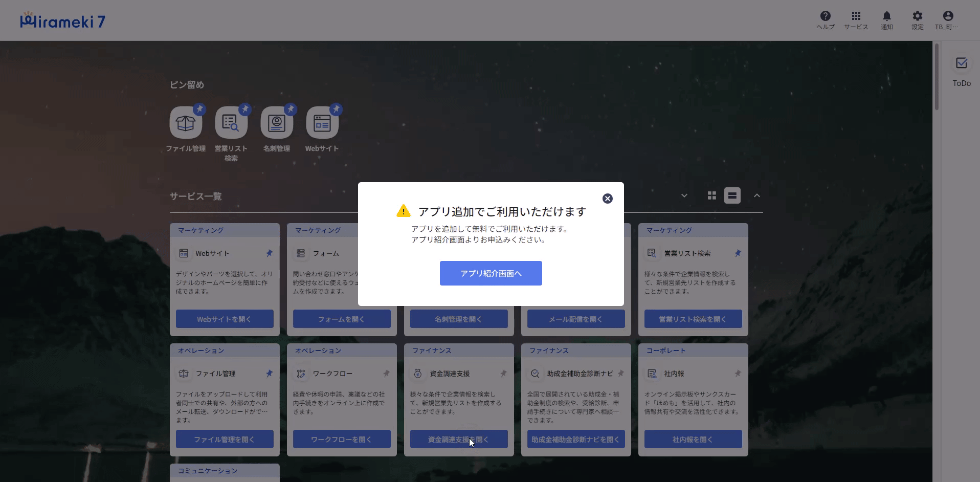
Task: Click the ファイル管理 card box icon
Action: coord(184,374)
